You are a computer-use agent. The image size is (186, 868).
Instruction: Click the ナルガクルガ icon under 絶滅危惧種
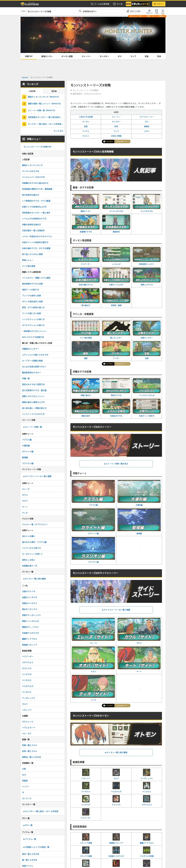[116, 785]
